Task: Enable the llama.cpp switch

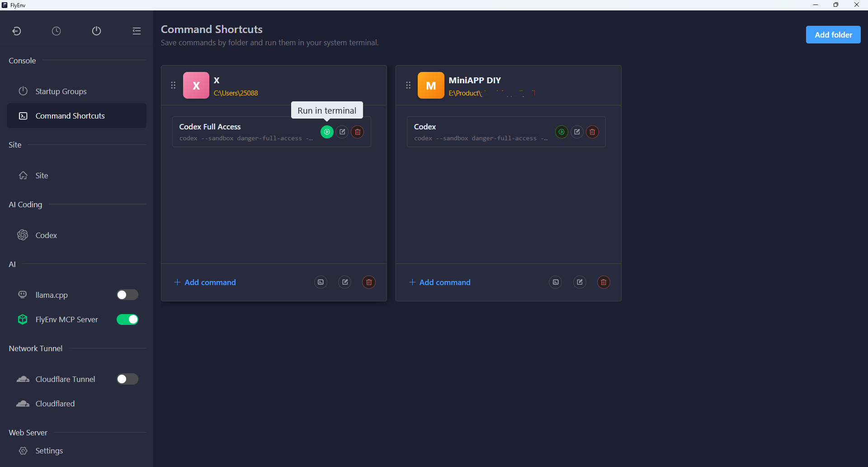Action: pyautogui.click(x=127, y=295)
